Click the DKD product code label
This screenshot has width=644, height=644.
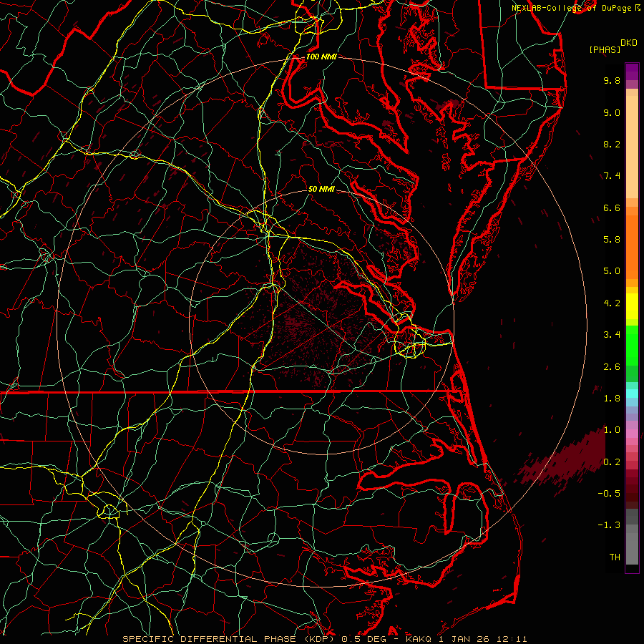point(628,43)
